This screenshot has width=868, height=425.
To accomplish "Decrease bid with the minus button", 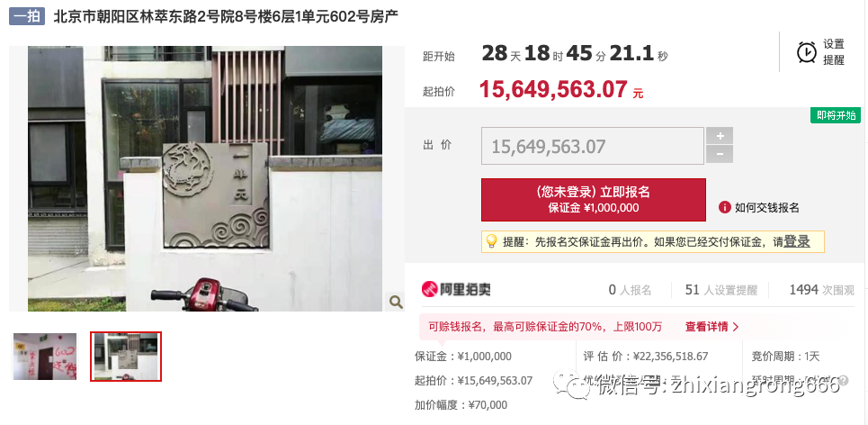I will click(x=720, y=154).
